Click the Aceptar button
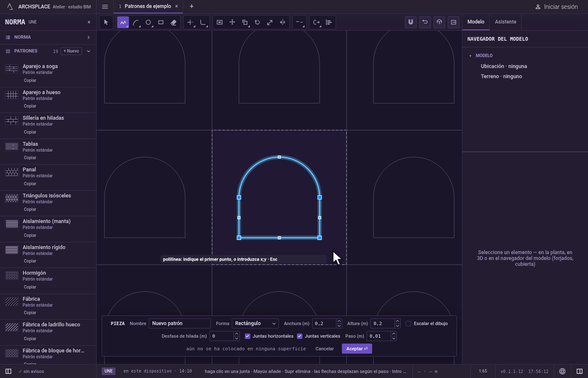The width and height of the screenshot is (588, 378). [357, 349]
